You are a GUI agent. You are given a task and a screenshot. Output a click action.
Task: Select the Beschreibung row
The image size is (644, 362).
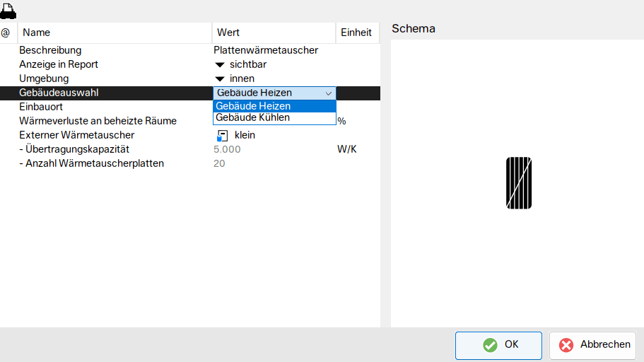50,50
